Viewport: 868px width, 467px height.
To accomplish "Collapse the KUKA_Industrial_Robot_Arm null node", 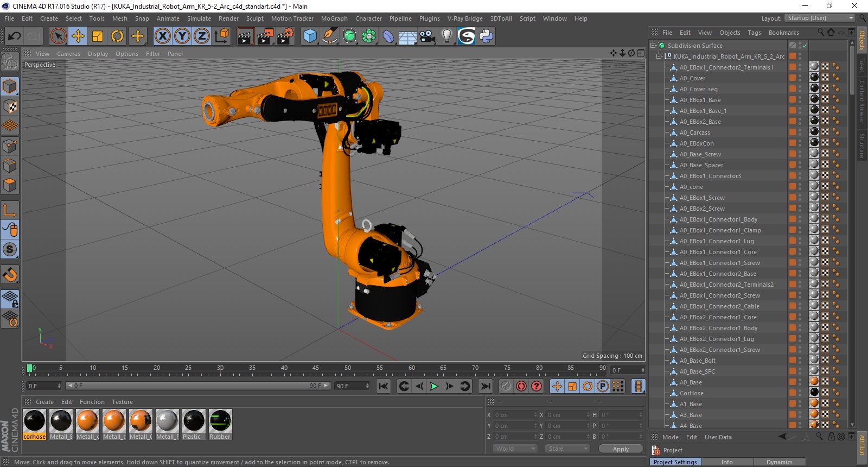I will (x=659, y=56).
